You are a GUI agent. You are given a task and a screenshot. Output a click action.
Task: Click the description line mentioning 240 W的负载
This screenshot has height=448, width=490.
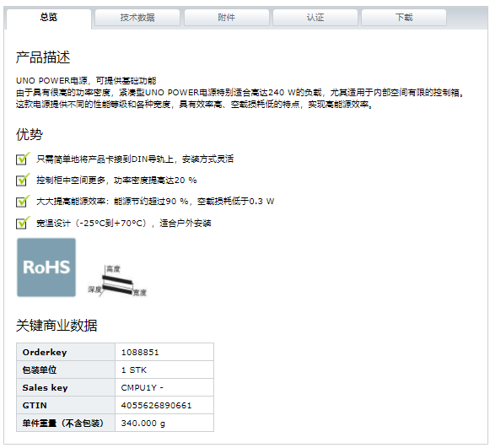coord(240,93)
